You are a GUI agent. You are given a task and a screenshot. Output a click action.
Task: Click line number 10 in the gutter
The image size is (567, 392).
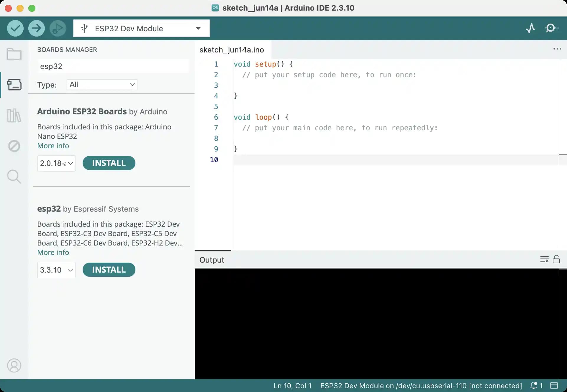pos(214,159)
